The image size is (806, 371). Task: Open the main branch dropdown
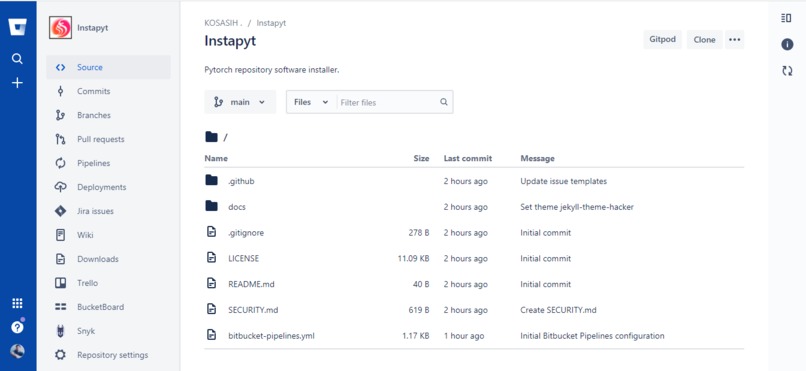(240, 102)
